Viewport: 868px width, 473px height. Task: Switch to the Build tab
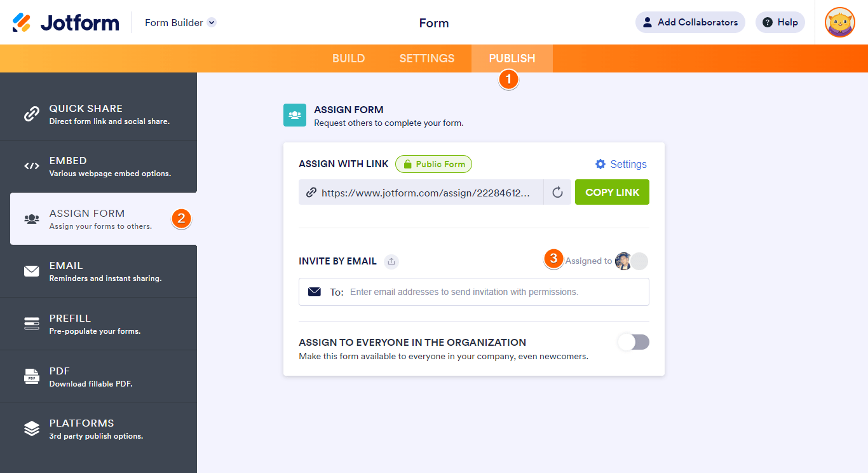(x=348, y=58)
